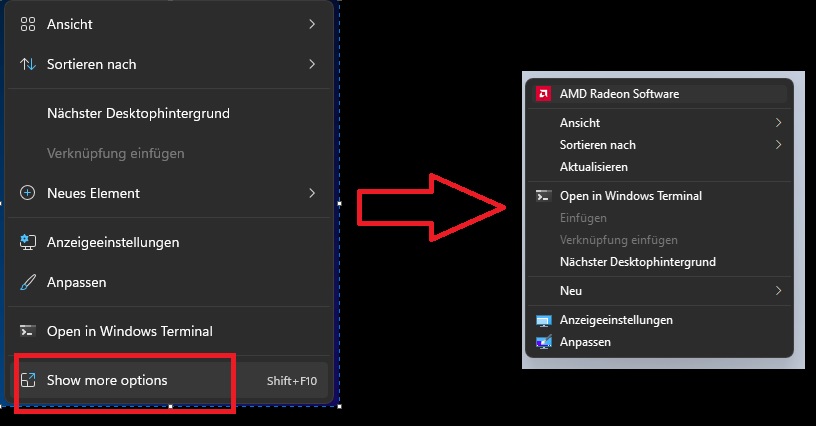Viewport: 816px width, 427px height.
Task: Select Sortieren nach in the left context menu
Action: pos(169,64)
